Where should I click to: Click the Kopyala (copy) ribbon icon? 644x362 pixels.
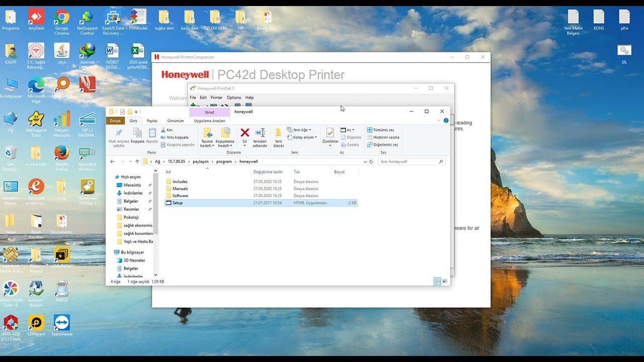[137, 136]
